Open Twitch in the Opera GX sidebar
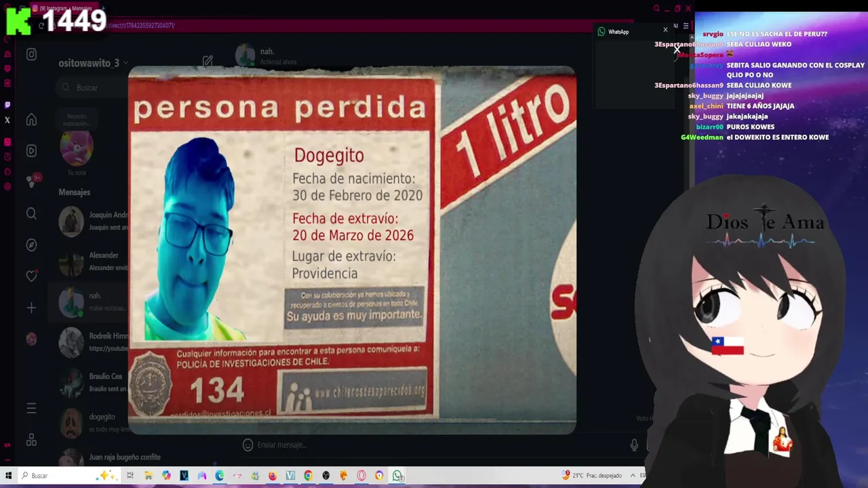Viewport: 868px width, 488px height. pos(7,105)
